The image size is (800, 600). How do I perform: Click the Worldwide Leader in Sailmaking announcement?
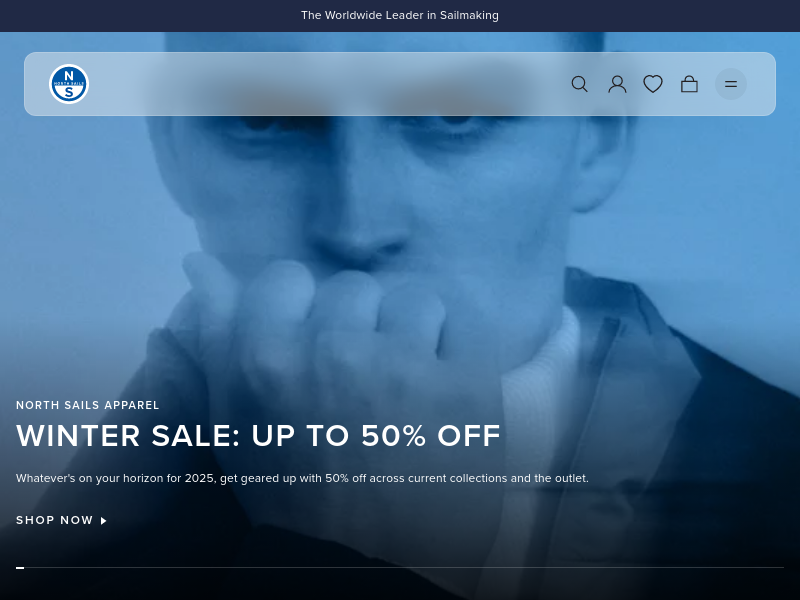pyautogui.click(x=399, y=15)
